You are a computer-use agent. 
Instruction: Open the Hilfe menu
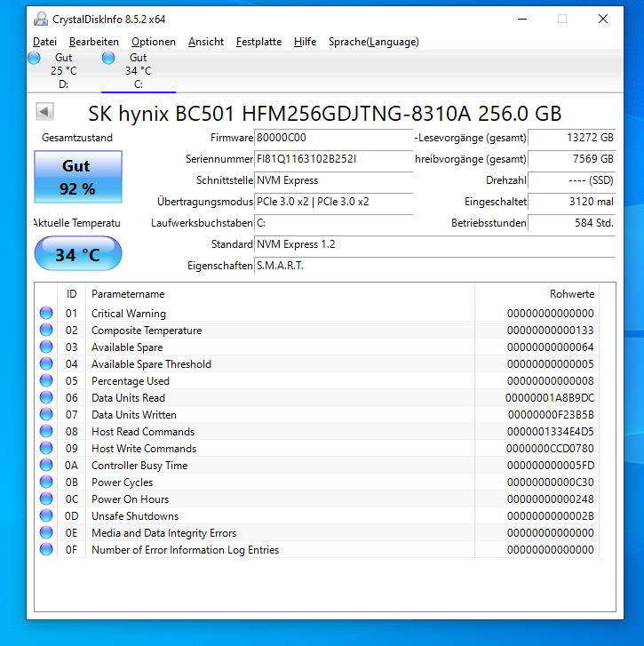(305, 42)
